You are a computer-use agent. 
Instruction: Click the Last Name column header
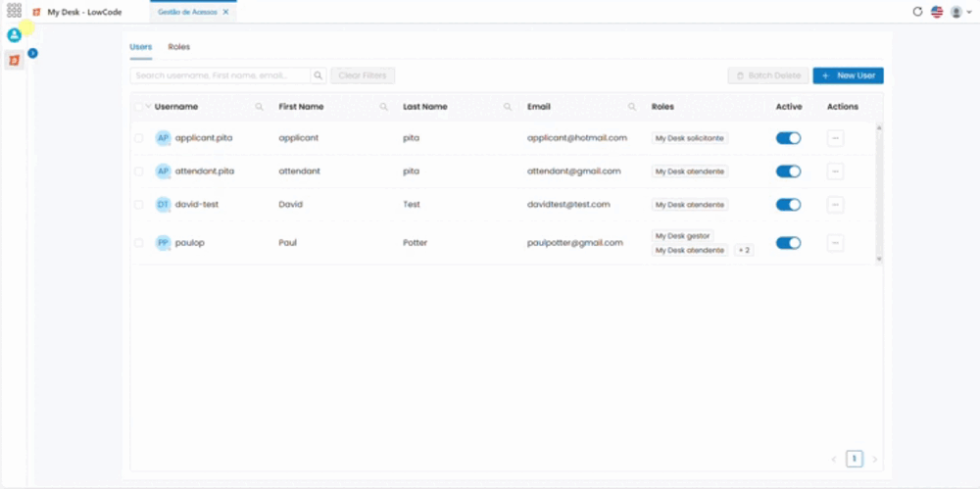(425, 107)
